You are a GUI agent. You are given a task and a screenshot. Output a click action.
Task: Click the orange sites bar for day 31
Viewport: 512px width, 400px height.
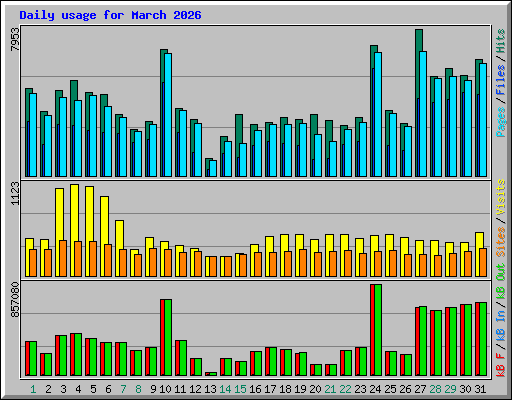483,262
